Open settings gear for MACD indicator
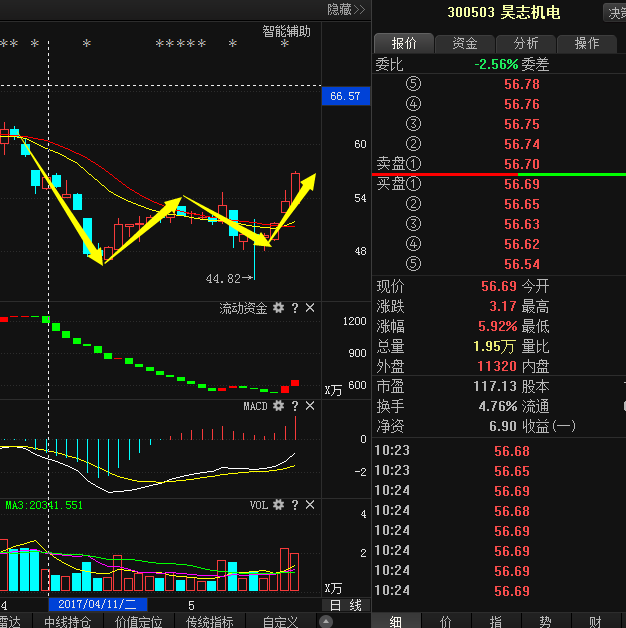 click(x=278, y=406)
